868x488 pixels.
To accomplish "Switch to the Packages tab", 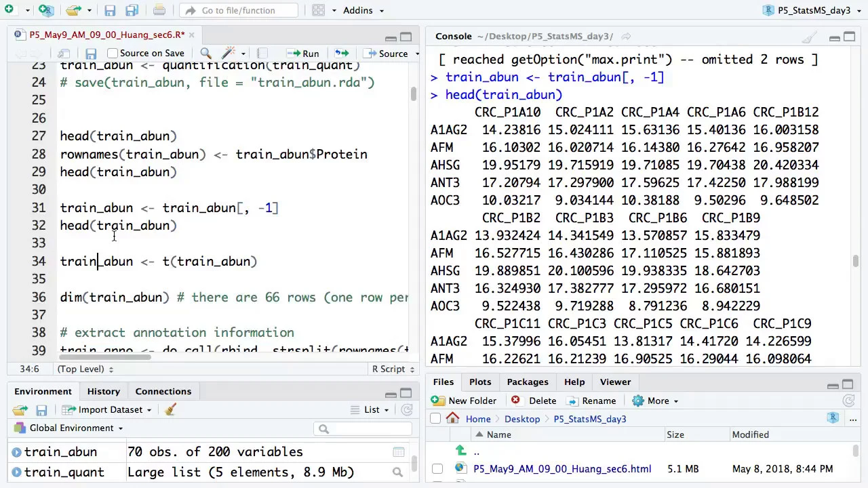I will pyautogui.click(x=527, y=382).
